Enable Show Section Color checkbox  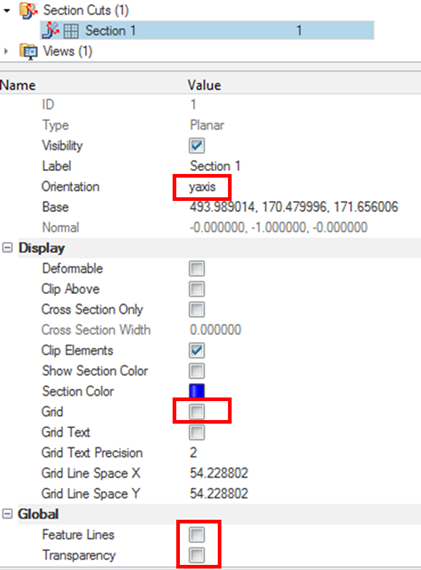click(x=197, y=371)
